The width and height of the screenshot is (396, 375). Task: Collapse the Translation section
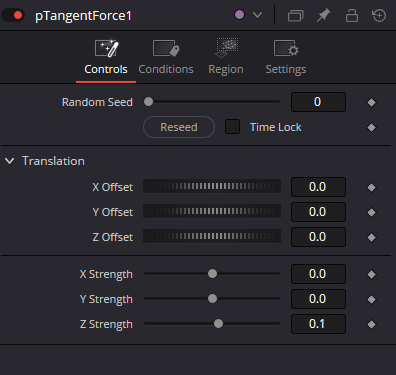click(x=10, y=161)
